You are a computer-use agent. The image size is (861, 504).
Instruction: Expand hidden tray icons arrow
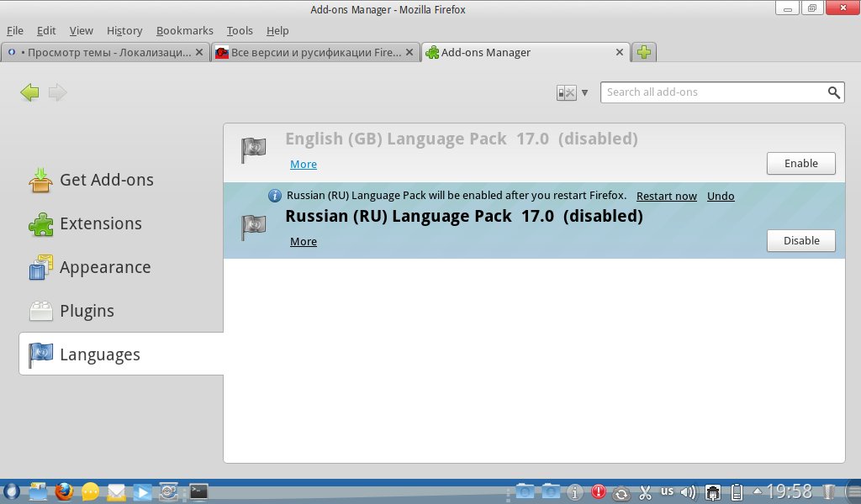click(758, 491)
